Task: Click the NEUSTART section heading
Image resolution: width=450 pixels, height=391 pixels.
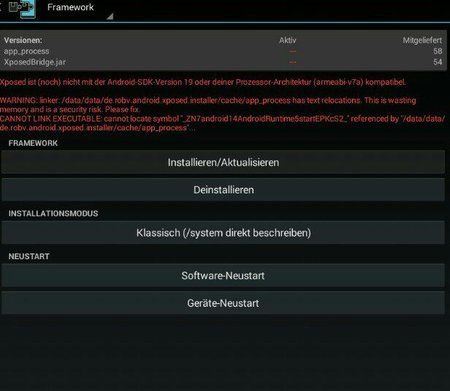Action: pyautogui.click(x=29, y=256)
